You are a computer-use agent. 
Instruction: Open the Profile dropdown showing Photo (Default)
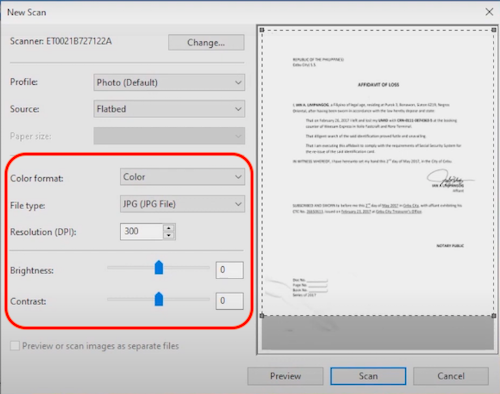click(169, 82)
